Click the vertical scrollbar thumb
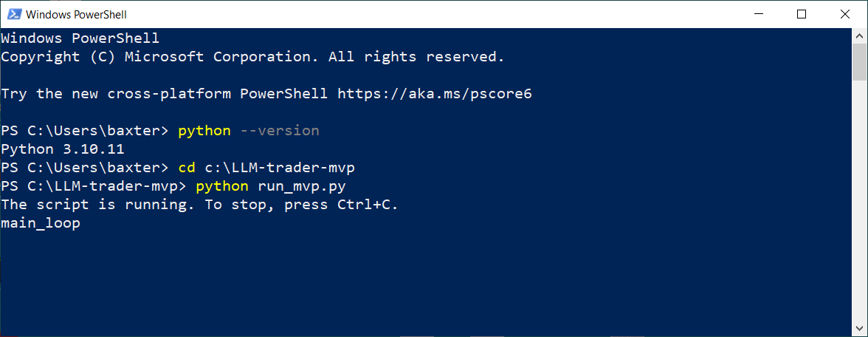This screenshot has height=337, width=868. click(860, 61)
